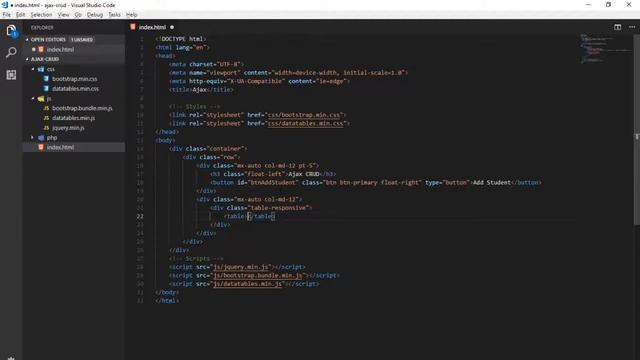Follow js/datatables.min.js link in code
This screenshot has height=360, width=640.
coord(247,284)
